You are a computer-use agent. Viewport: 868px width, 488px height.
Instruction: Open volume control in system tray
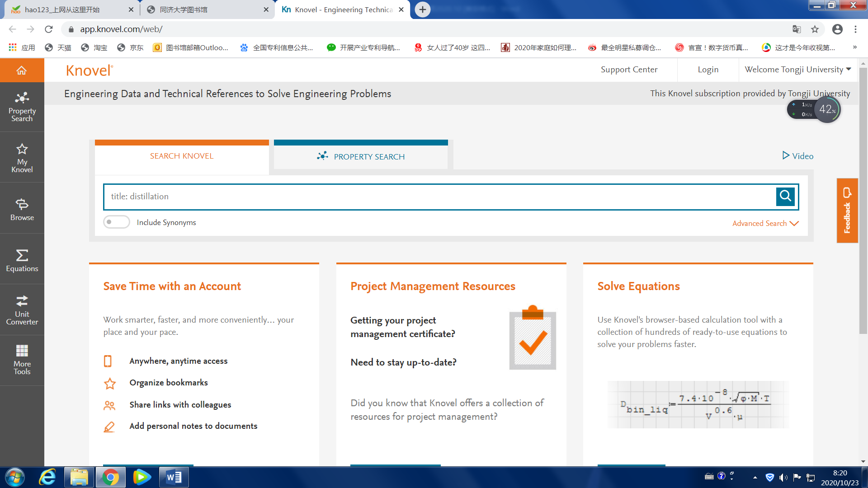point(783,477)
